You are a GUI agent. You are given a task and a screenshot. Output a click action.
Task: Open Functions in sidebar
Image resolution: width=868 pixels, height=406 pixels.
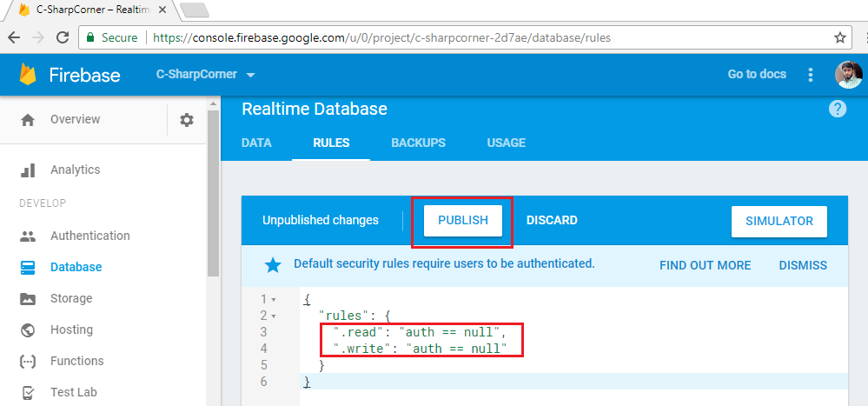tap(77, 361)
